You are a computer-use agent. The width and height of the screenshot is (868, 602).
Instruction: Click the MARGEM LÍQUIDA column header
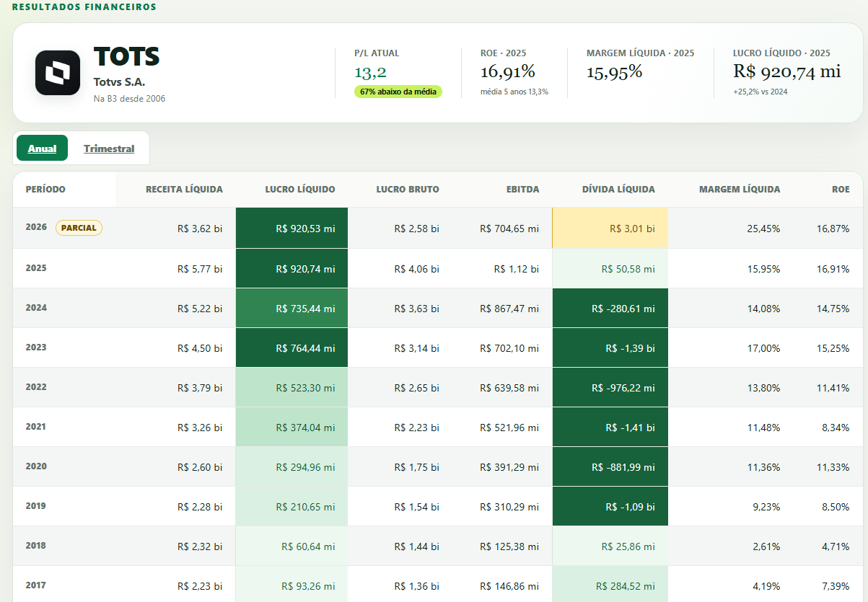pos(740,190)
